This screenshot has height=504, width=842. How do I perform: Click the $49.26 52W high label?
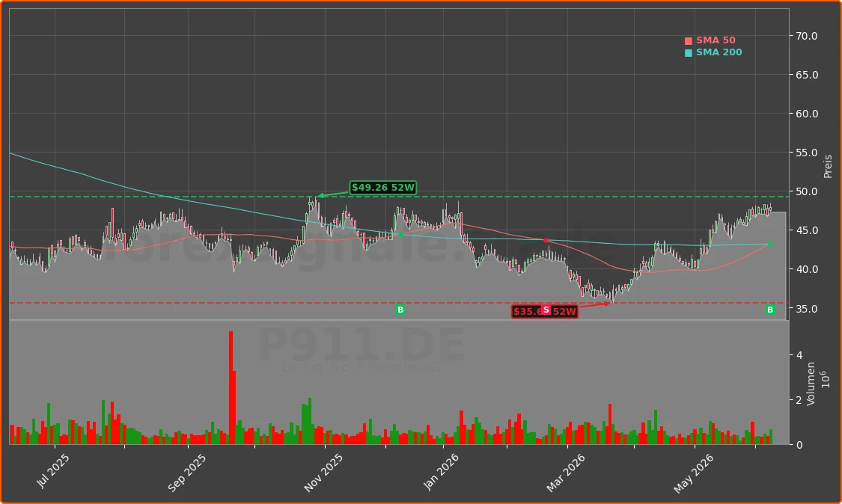click(383, 188)
